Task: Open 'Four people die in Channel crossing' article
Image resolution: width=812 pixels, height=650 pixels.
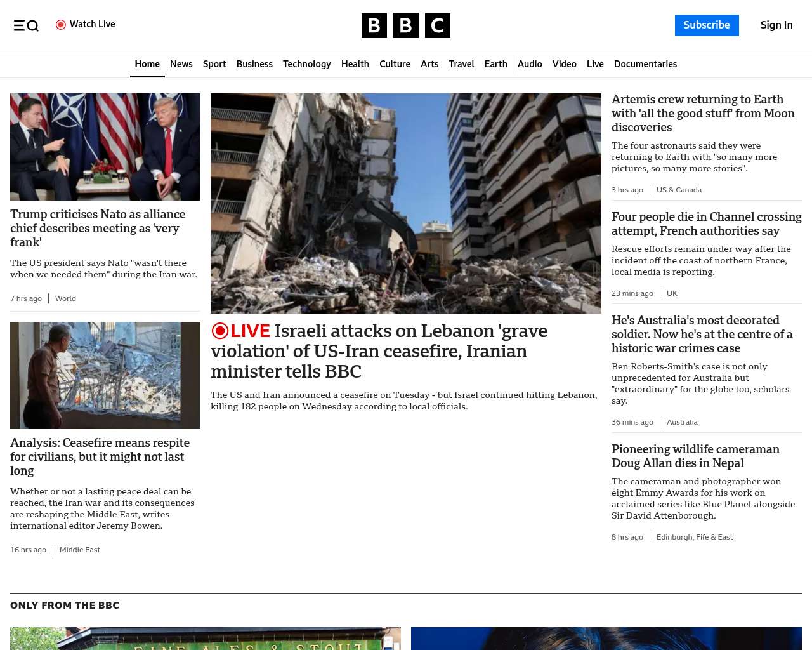Action: (707, 224)
